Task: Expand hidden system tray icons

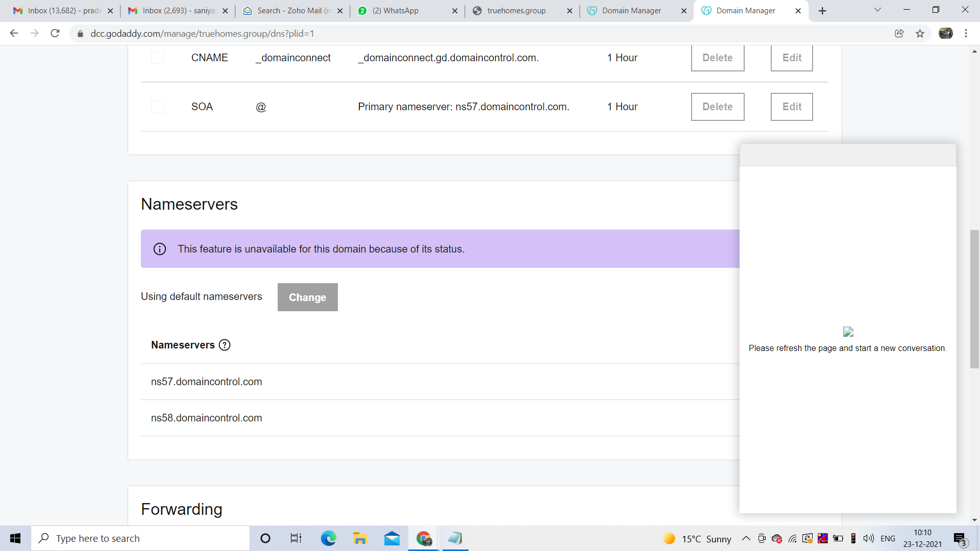Action: (746, 538)
